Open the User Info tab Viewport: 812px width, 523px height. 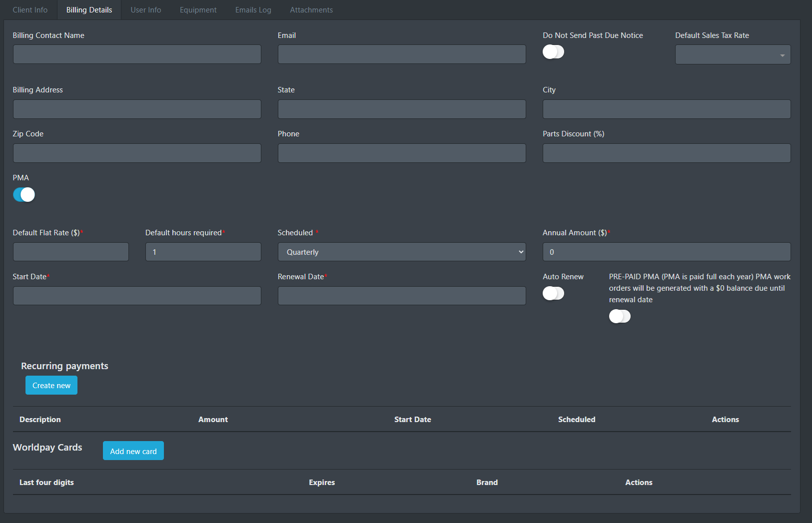pos(146,10)
